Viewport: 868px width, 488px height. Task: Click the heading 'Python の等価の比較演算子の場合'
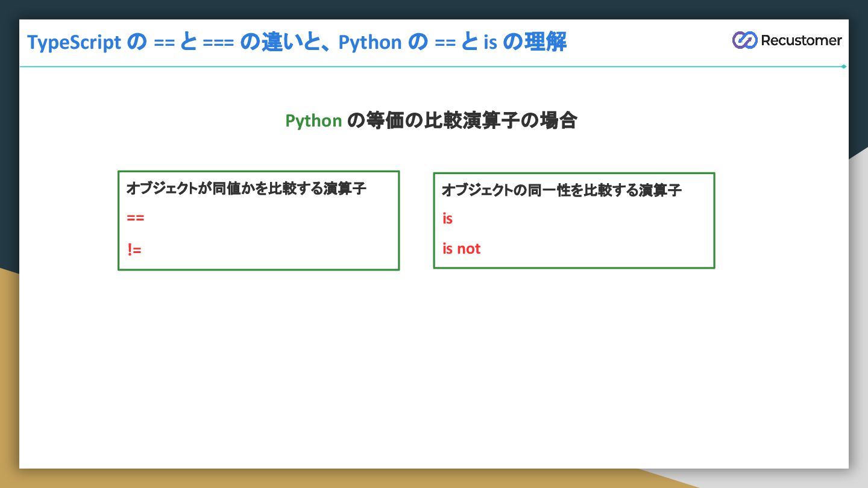click(x=431, y=120)
